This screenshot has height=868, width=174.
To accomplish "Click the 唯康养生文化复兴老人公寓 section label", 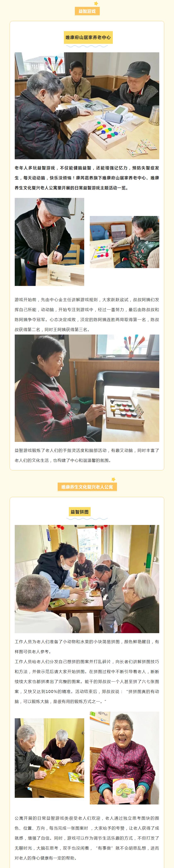I will tap(87, 487).
